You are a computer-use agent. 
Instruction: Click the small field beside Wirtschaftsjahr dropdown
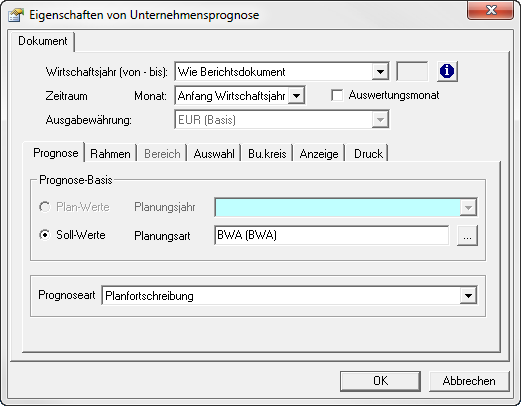coord(412,71)
